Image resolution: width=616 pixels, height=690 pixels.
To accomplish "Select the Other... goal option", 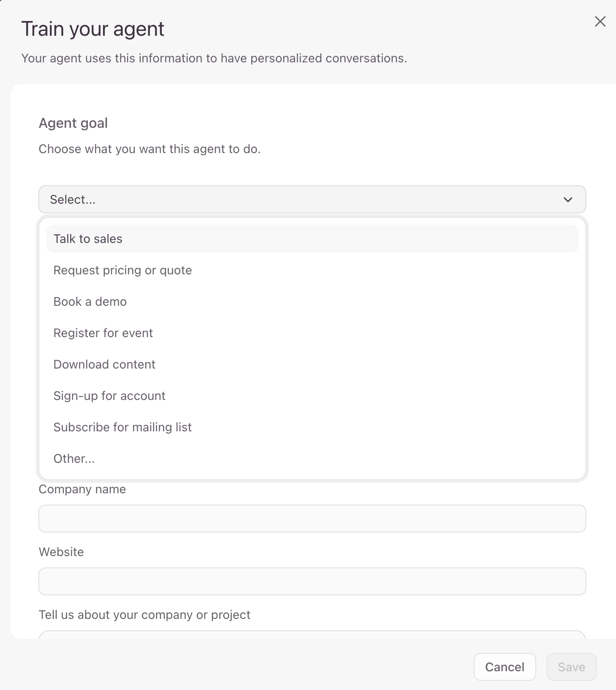I will 74,459.
